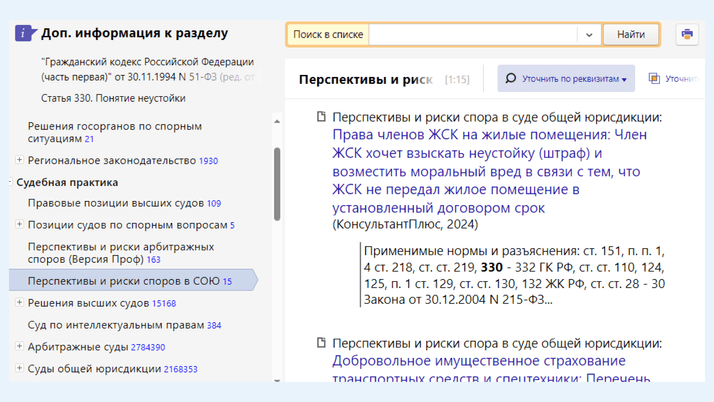Click the left panel scrollbar thumb
The image size is (714, 402).
click(277, 184)
